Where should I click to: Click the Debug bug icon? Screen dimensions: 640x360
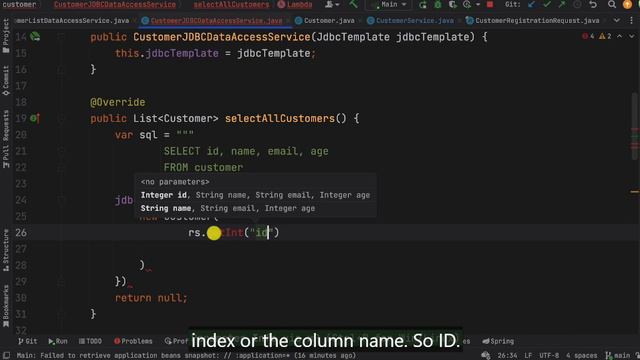click(438, 4)
